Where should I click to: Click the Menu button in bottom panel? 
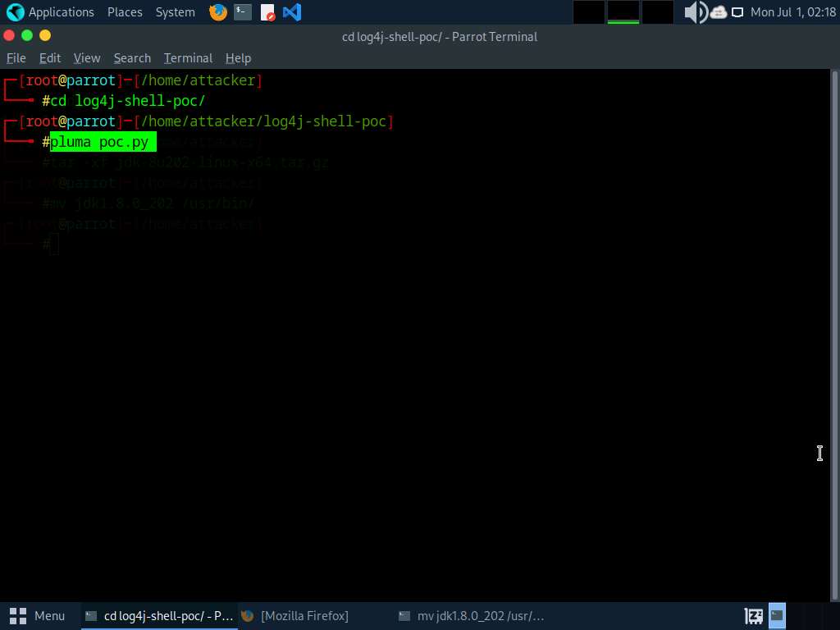38,615
